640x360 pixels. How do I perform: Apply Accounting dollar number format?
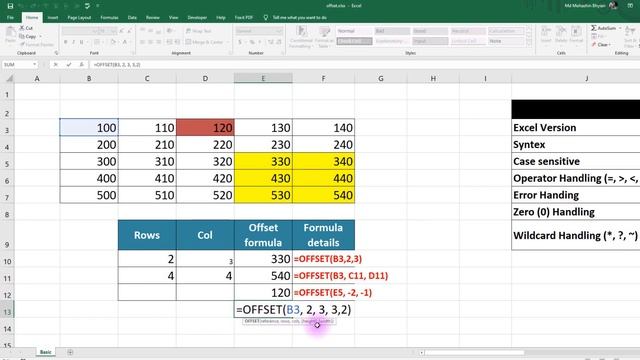point(240,42)
